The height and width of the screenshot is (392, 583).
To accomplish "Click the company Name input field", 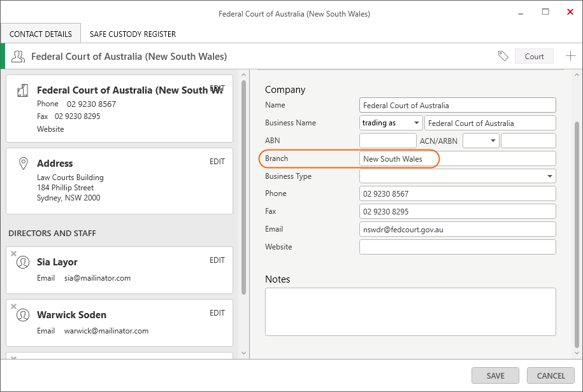I will tap(457, 105).
